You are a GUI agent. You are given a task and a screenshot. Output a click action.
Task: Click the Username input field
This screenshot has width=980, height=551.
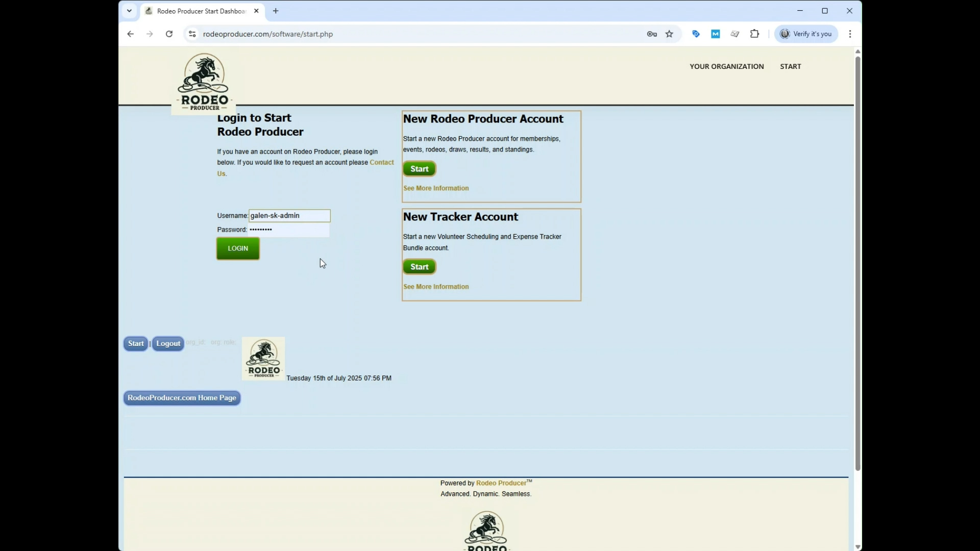(289, 216)
